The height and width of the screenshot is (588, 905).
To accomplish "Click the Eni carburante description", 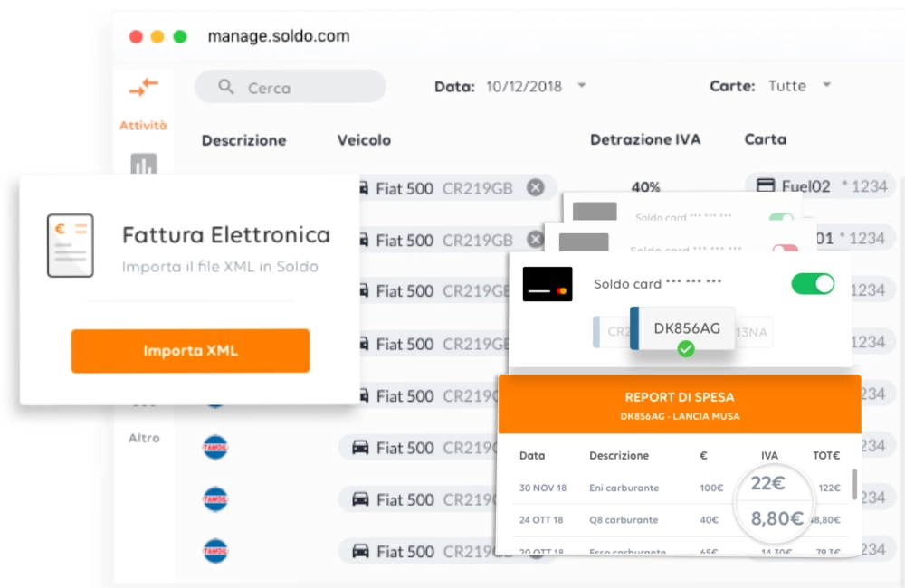I will pos(624,488).
